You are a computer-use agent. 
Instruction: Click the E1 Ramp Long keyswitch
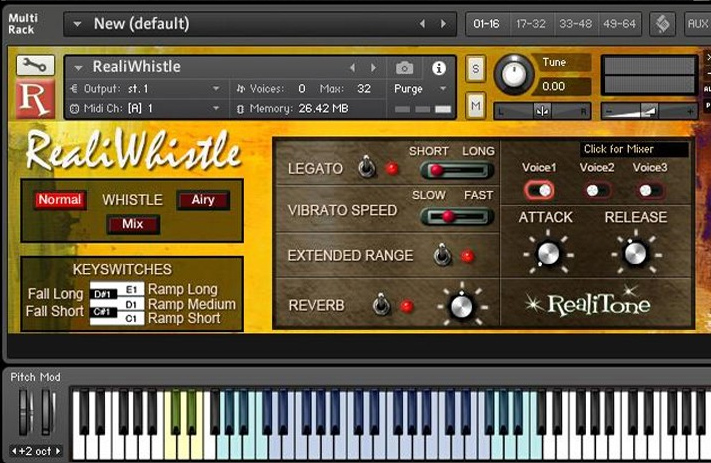point(131,289)
